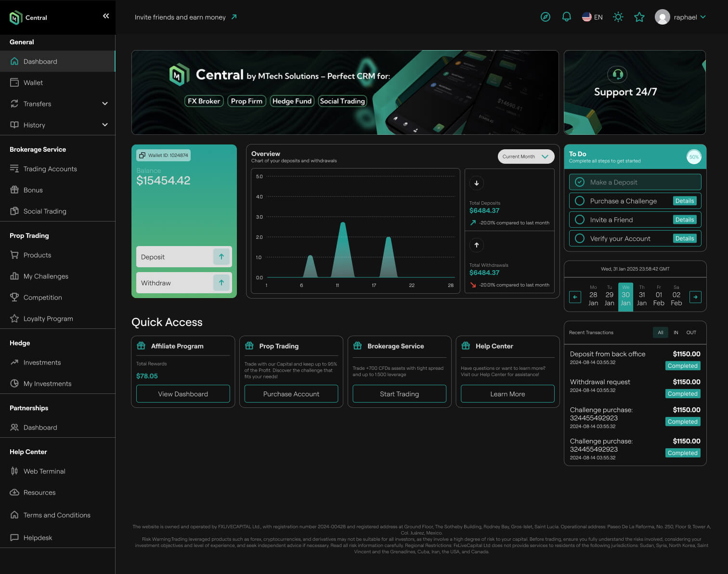Click Start Trading button

pyautogui.click(x=399, y=394)
